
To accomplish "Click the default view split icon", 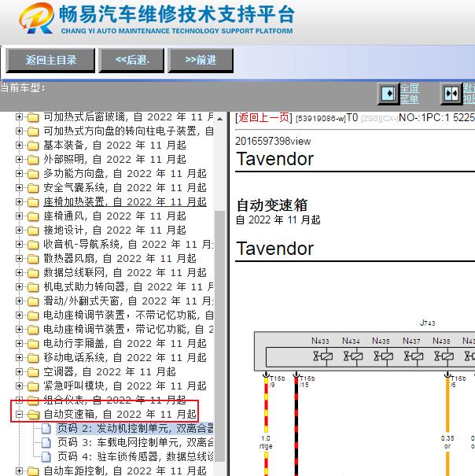I will click(451, 94).
